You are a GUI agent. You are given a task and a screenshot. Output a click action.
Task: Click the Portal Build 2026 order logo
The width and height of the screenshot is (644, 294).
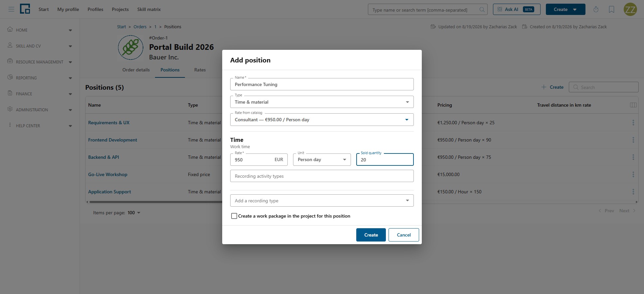click(x=131, y=48)
